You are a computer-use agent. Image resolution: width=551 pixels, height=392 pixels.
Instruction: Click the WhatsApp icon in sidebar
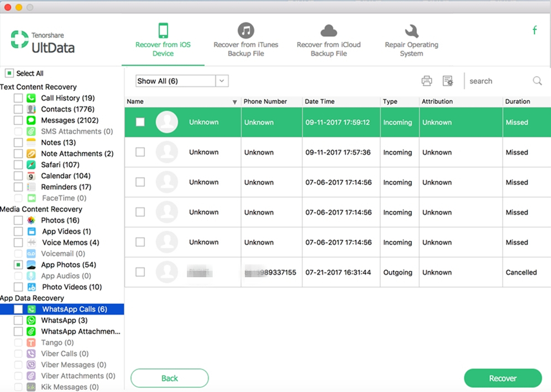tap(32, 320)
